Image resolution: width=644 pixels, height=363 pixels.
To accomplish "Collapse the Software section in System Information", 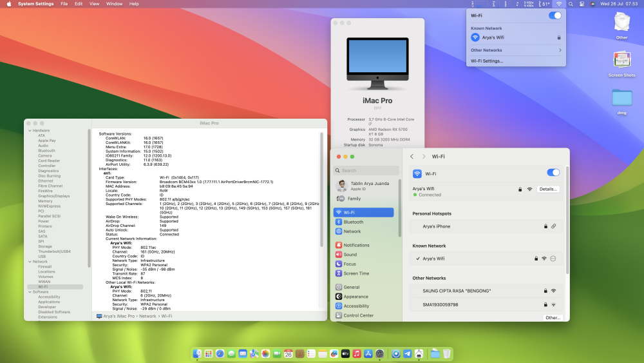I will [30, 292].
